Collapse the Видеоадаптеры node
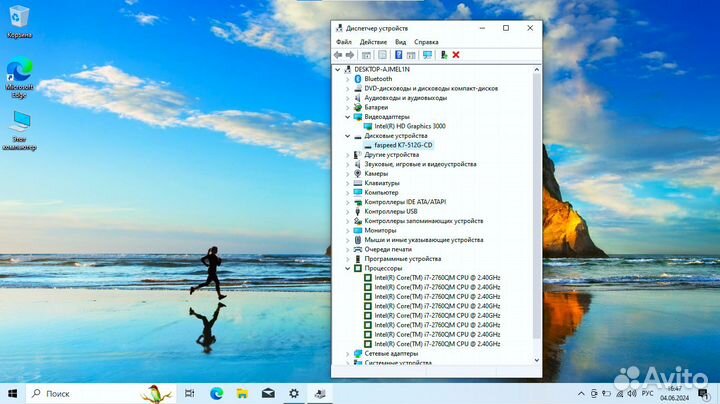Viewport: 720px width, 404px height. [x=347, y=116]
